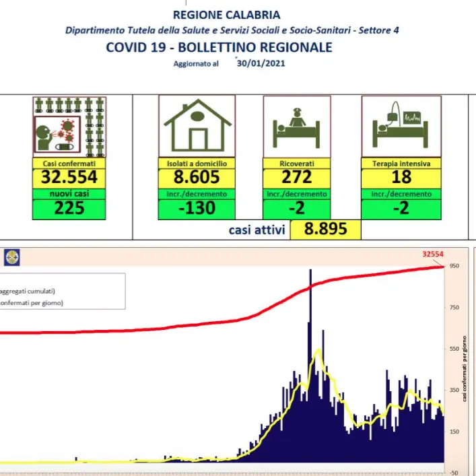
Task: Click the chart legend box
Action: click(x=62, y=291)
